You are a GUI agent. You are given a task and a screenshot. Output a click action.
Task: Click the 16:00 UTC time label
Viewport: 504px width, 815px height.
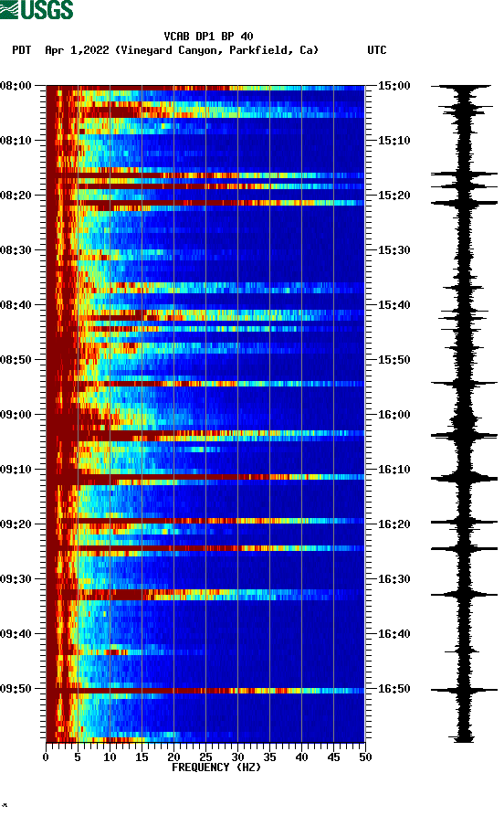coord(394,415)
